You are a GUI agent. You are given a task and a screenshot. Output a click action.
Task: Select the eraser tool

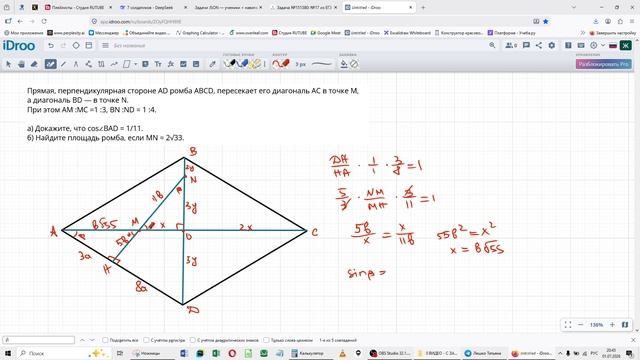[34, 64]
